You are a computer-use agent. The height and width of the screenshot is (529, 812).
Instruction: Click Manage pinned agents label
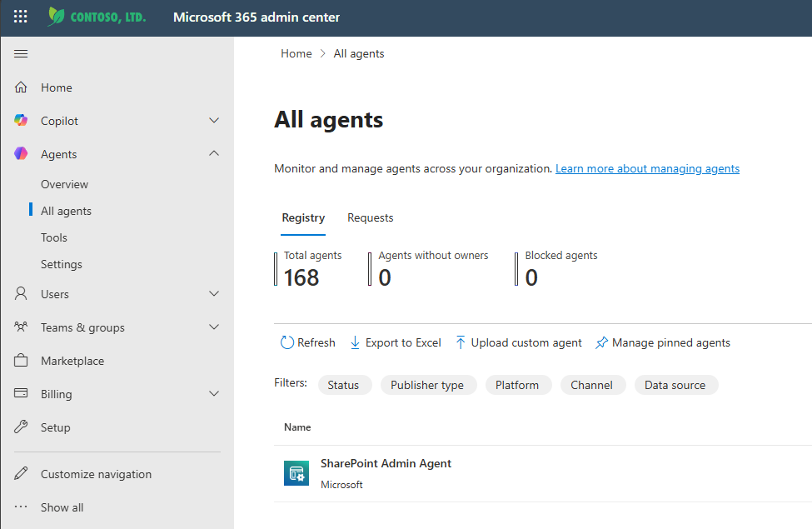(x=671, y=342)
